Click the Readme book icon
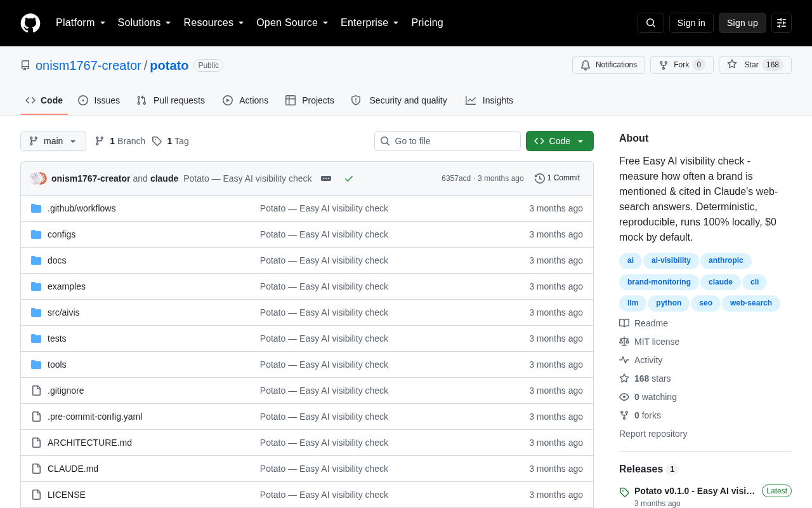The height and width of the screenshot is (508, 812). [x=624, y=323]
